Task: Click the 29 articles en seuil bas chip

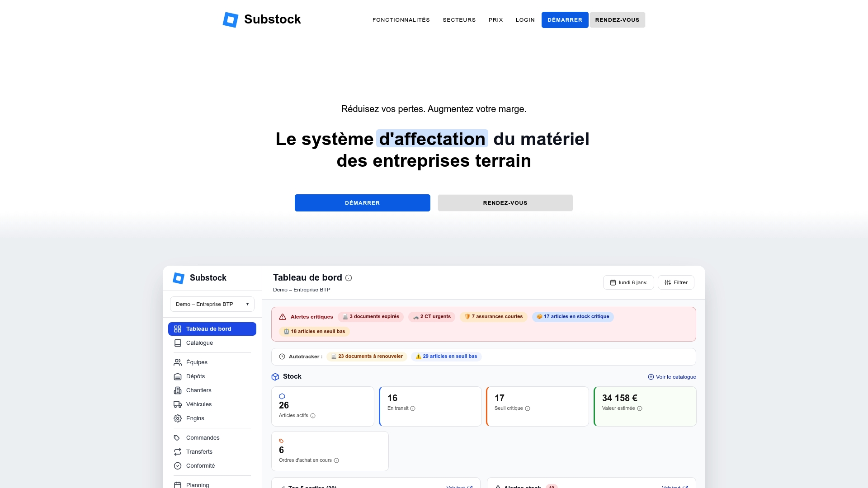Action: point(446,357)
